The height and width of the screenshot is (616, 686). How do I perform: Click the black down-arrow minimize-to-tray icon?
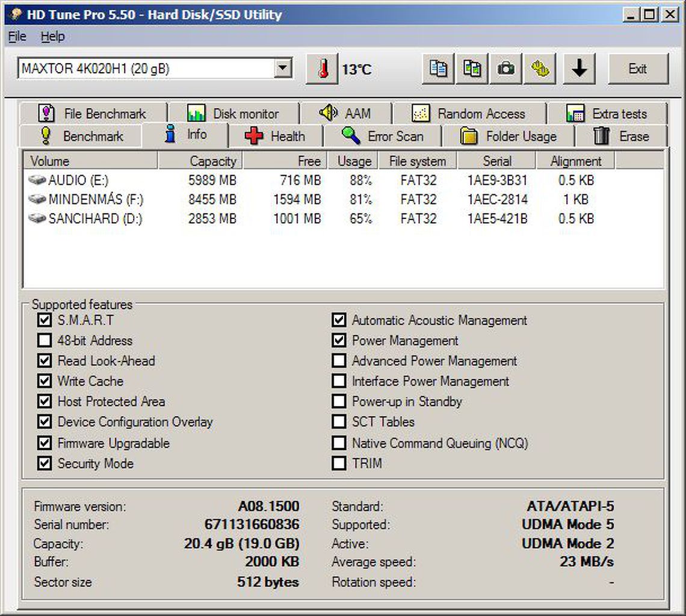coord(579,69)
